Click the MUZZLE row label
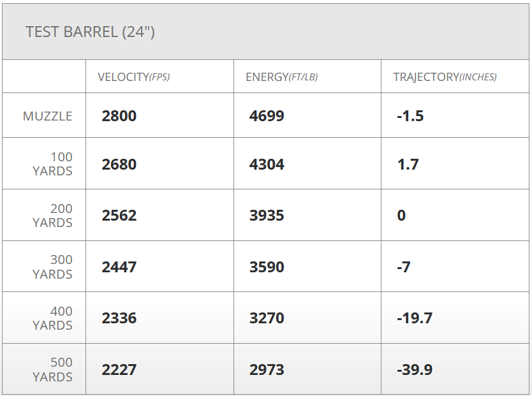 pyautogui.click(x=48, y=116)
